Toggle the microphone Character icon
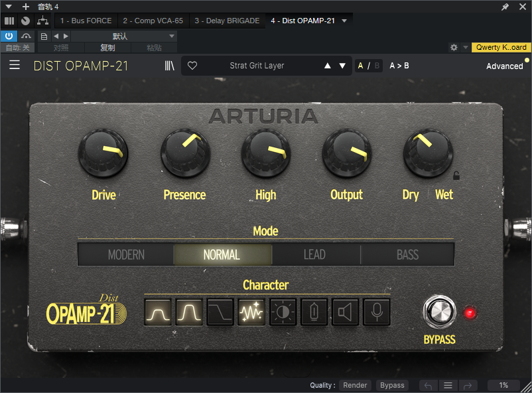This screenshot has height=393, width=532. [x=377, y=312]
